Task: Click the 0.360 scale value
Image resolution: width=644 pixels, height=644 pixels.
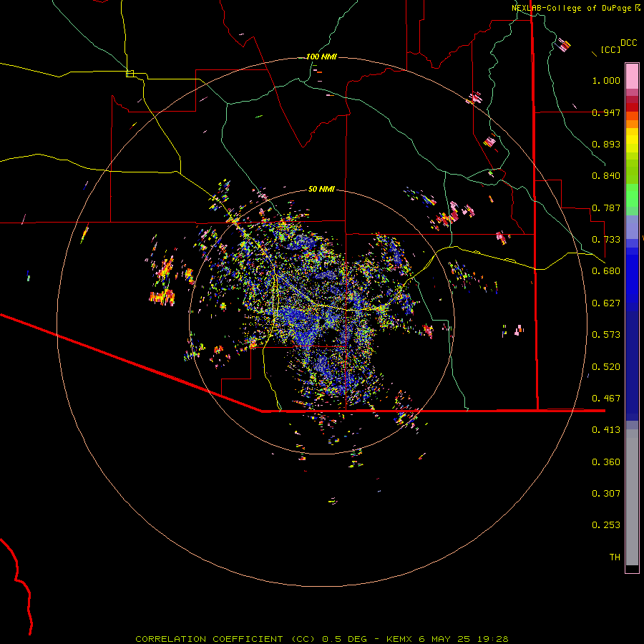Action: pyautogui.click(x=606, y=462)
